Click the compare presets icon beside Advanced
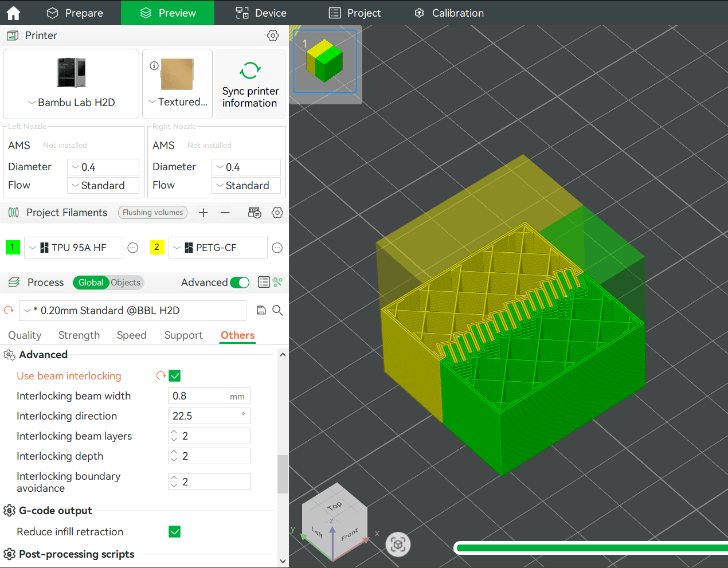The width and height of the screenshot is (728, 568). click(264, 282)
